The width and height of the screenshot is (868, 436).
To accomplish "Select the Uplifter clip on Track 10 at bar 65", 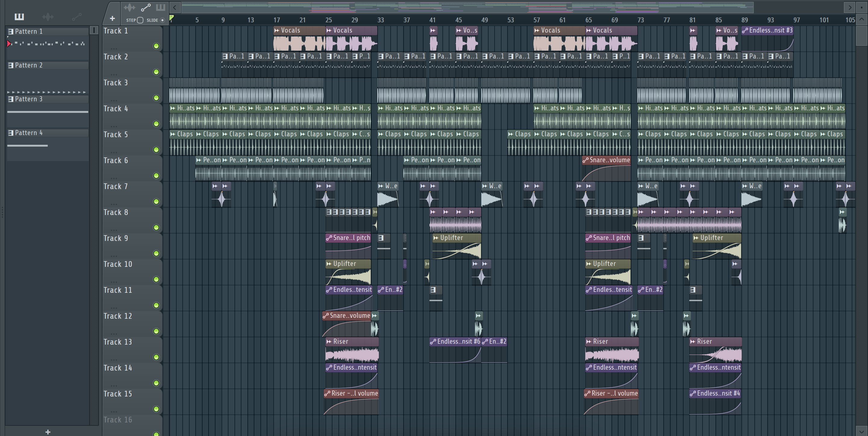I will tap(608, 272).
